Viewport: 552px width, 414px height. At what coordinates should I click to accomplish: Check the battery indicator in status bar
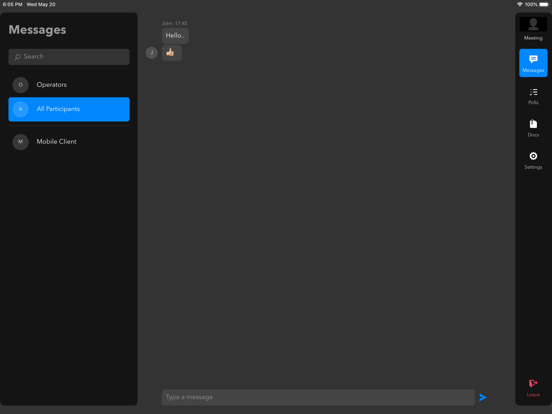pos(544,4)
